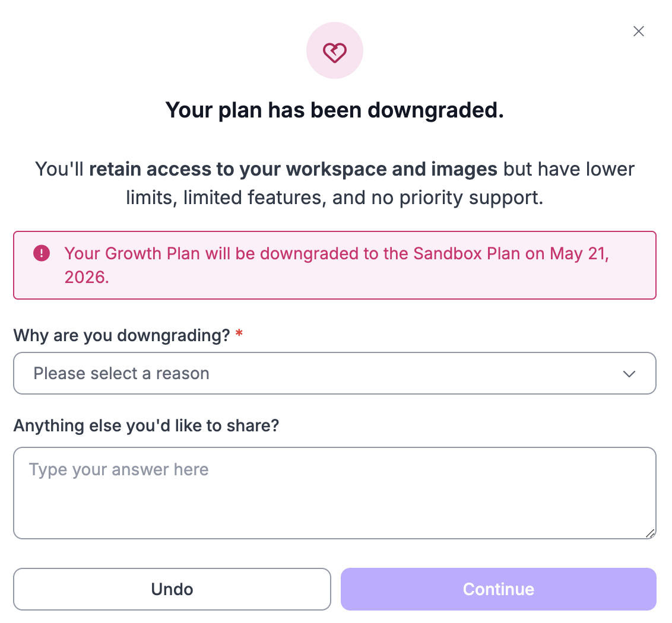
Task: Click the "2026." year in the notice
Action: pyautogui.click(x=87, y=278)
